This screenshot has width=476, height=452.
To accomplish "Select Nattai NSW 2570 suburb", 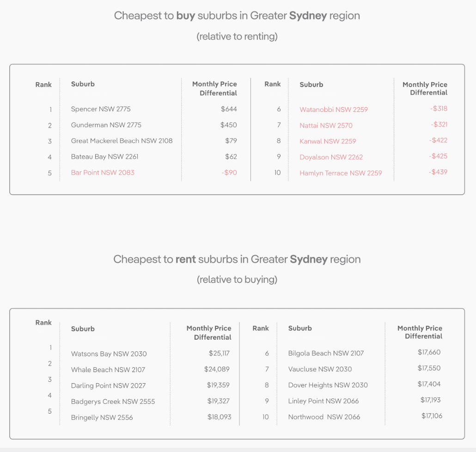I will [326, 125].
